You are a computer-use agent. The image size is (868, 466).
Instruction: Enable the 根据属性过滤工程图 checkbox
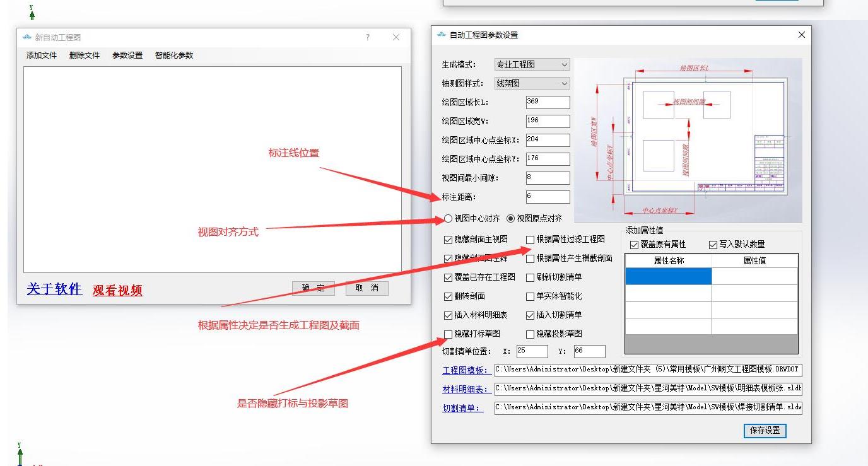click(x=531, y=240)
